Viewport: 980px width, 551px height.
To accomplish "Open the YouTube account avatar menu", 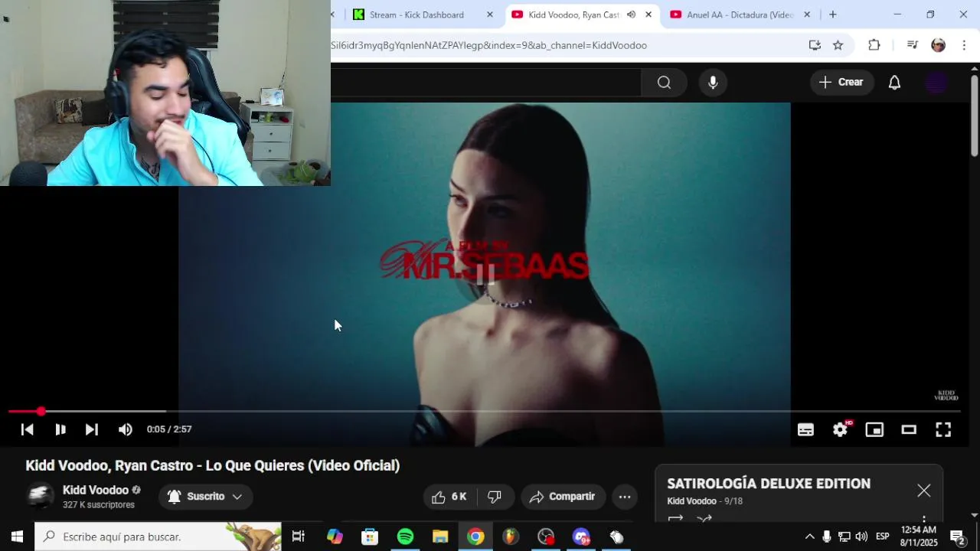I will [x=936, y=83].
